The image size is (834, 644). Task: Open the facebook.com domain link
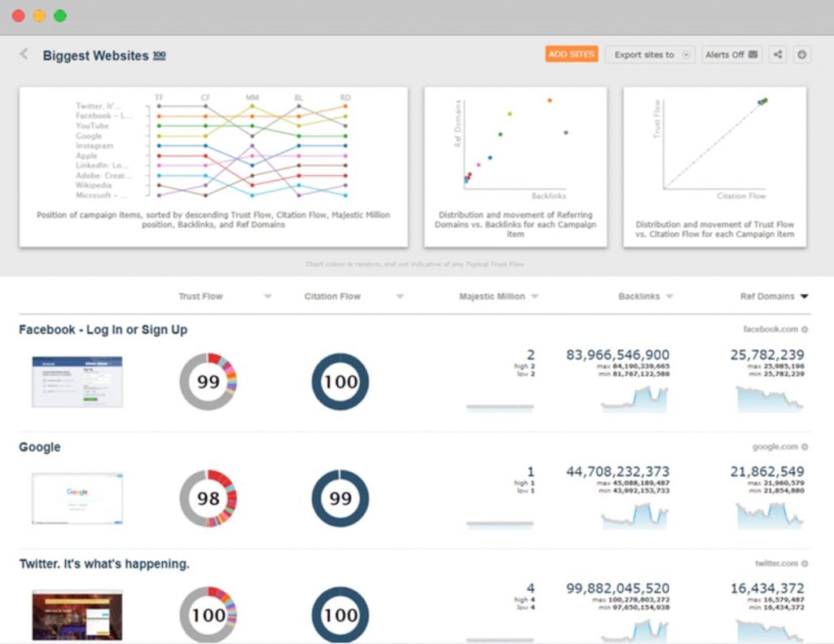(x=770, y=330)
